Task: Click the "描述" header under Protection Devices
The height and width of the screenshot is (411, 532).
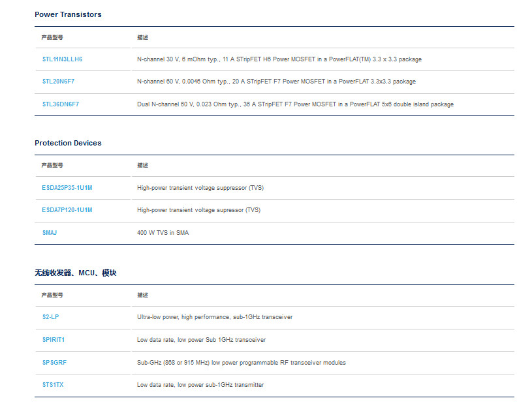Action: coord(142,165)
